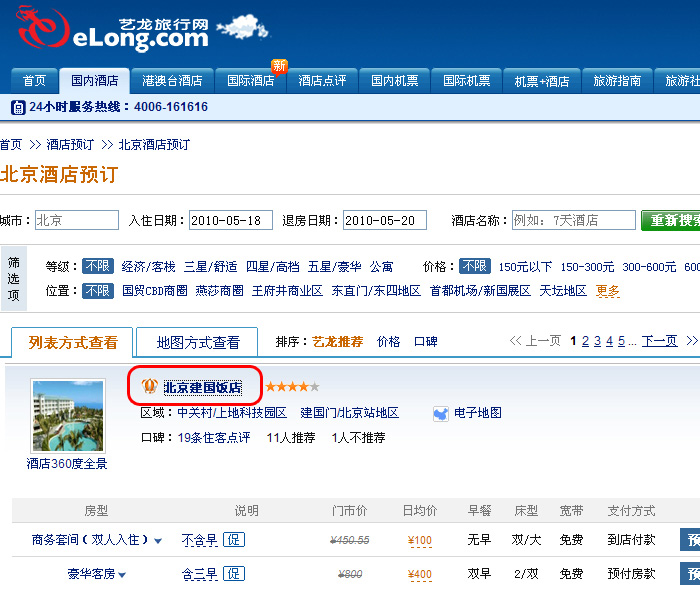The height and width of the screenshot is (590, 700).
Task: Click 下一页 next page link
Action: pyautogui.click(x=660, y=341)
